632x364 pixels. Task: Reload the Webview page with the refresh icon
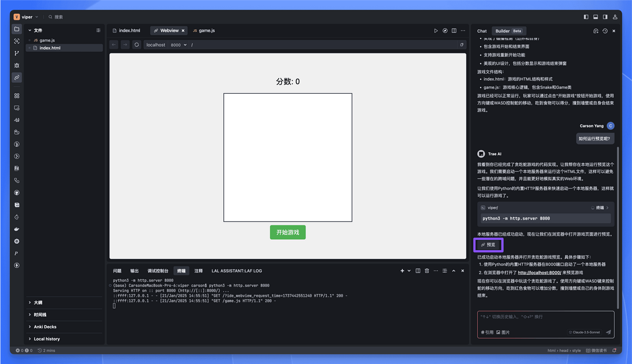(136, 44)
